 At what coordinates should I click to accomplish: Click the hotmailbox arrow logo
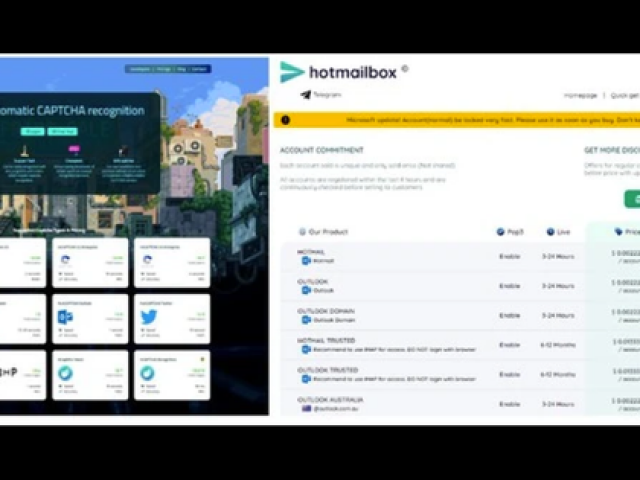(x=292, y=72)
